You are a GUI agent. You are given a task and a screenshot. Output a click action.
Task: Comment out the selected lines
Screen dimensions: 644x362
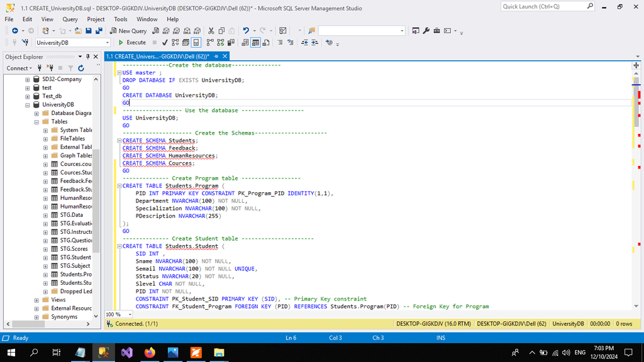(x=280, y=43)
